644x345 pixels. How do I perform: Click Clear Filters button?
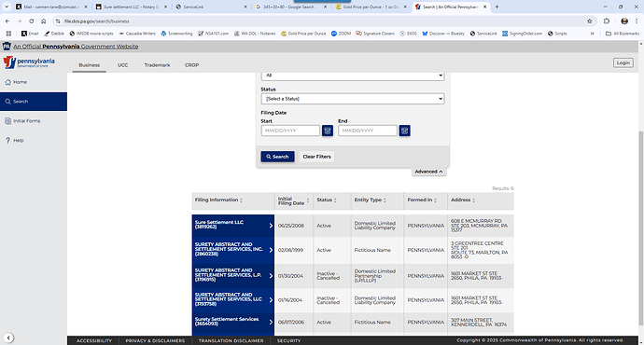click(316, 157)
